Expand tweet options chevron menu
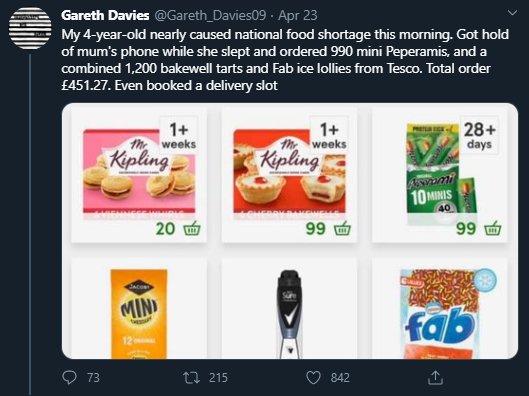 (512, 13)
